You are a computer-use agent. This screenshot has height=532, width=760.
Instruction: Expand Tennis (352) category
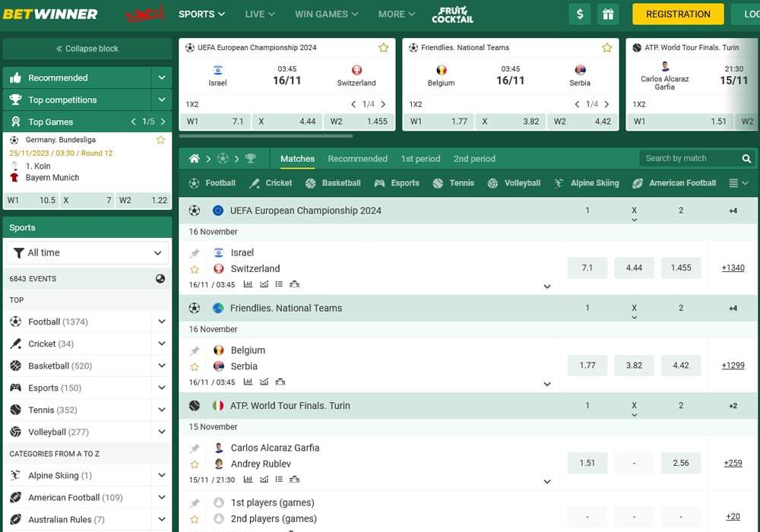(x=161, y=410)
